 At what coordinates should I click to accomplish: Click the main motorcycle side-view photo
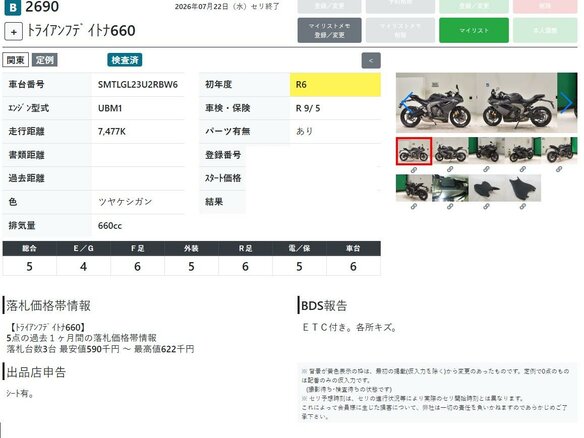[486, 103]
